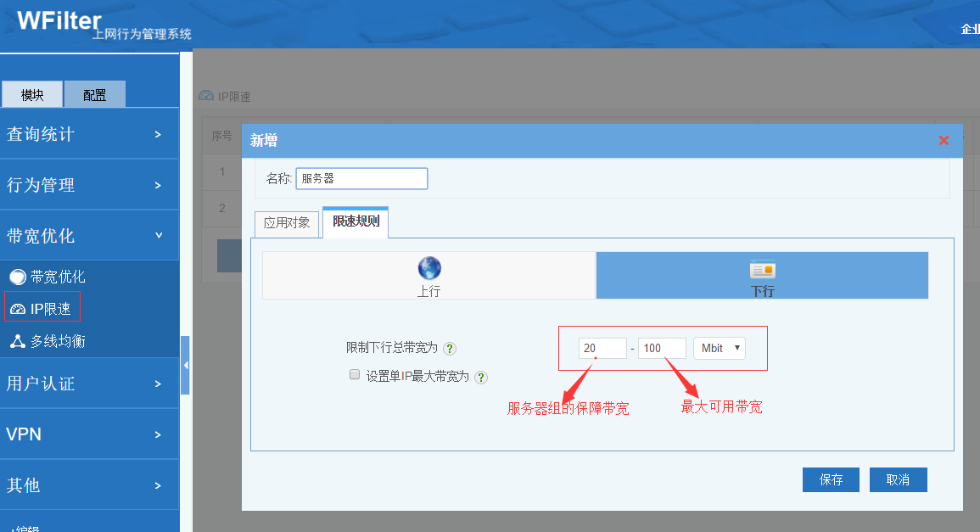Open the Mbit unit dropdown

(719, 348)
